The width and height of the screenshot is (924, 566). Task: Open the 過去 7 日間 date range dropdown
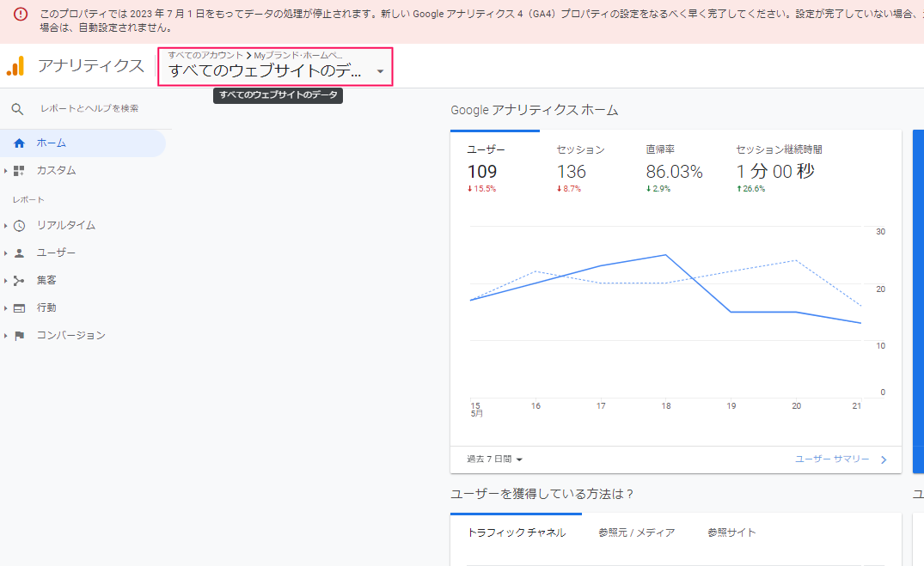(x=492, y=459)
